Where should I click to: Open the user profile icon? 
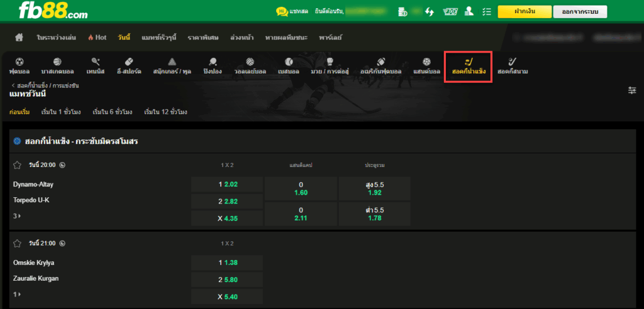pos(469,12)
